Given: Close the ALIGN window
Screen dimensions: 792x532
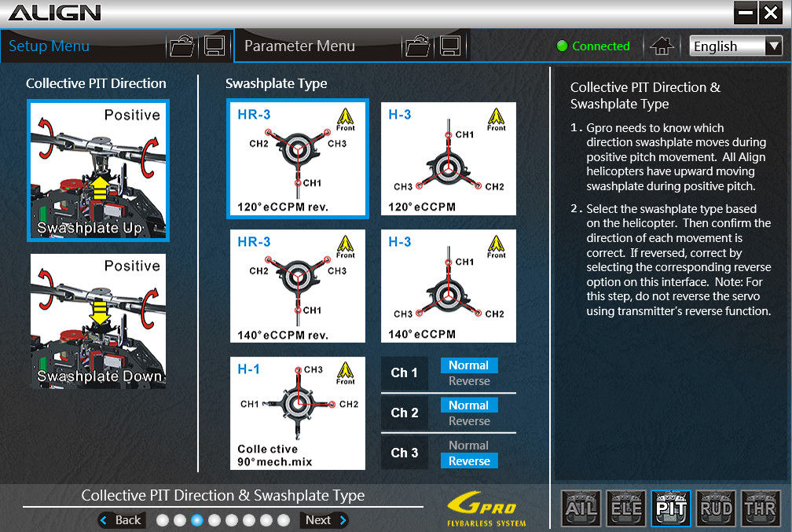Looking at the screenshot, I should click(771, 13).
